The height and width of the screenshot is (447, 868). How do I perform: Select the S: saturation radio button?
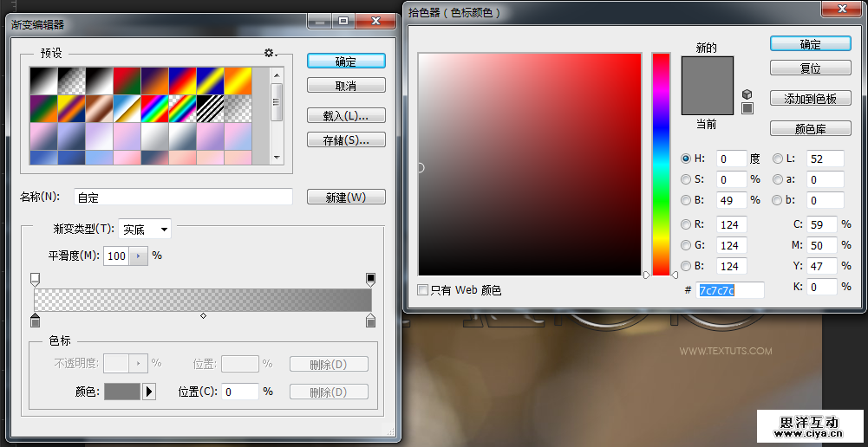(x=686, y=179)
